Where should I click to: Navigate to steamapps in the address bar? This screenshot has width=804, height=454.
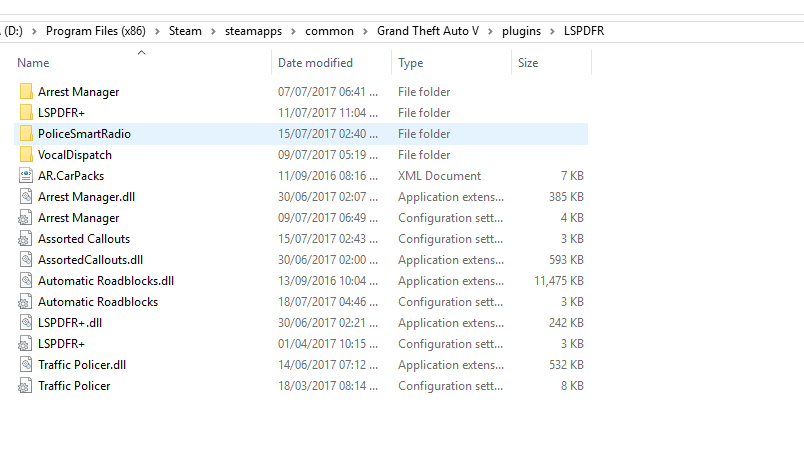[x=253, y=31]
